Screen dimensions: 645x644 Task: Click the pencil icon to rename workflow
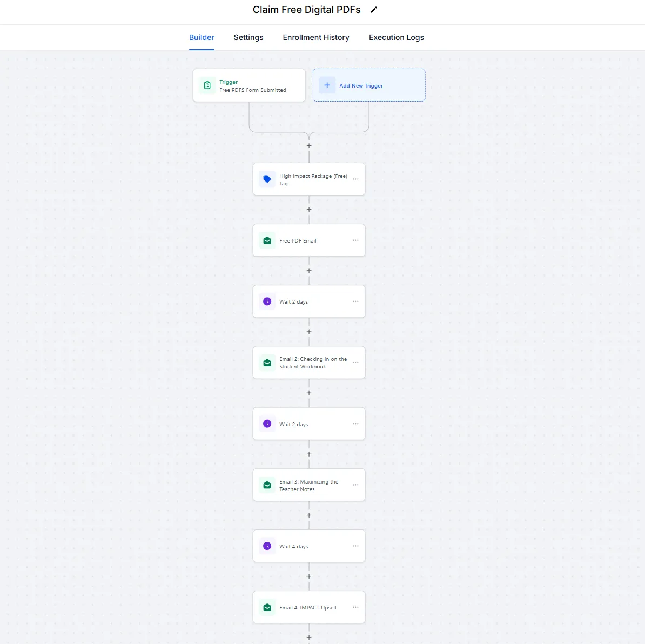point(373,10)
